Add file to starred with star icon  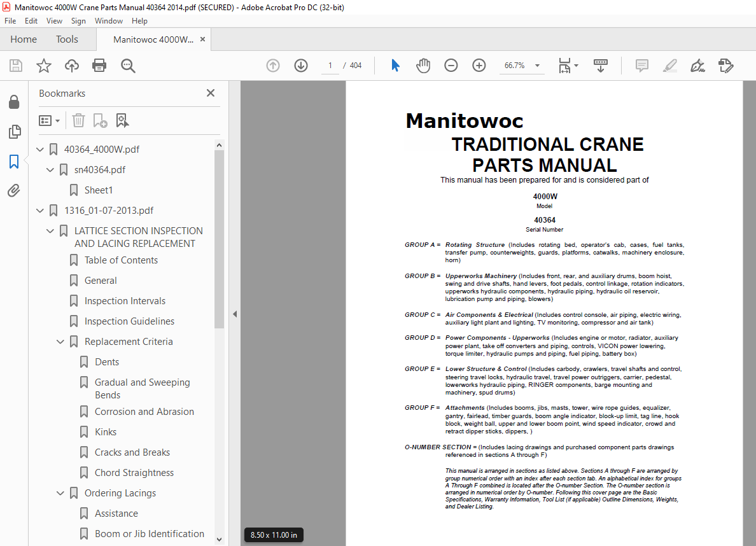coord(44,66)
